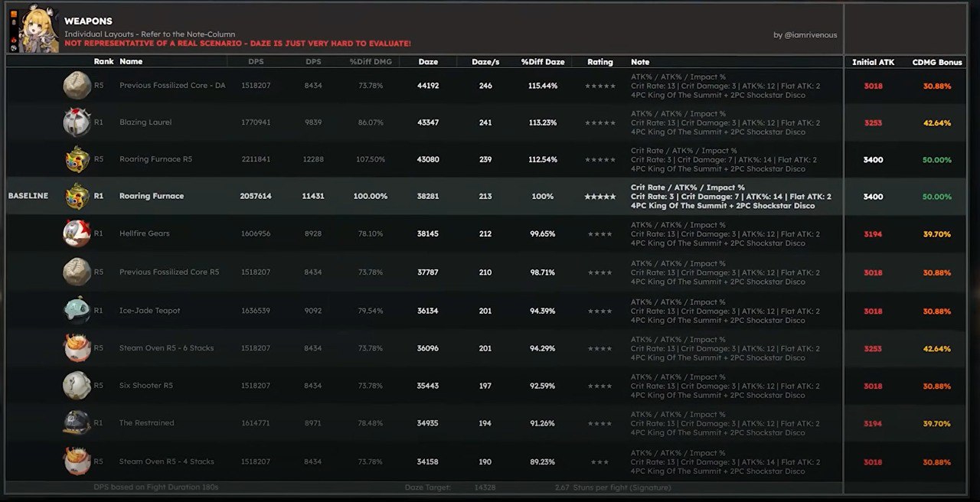980x502 pixels.
Task: Click the Rating column header
Action: point(600,61)
